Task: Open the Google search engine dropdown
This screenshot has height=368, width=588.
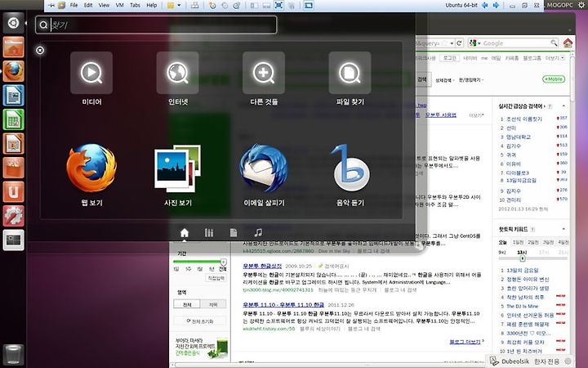Action: [x=474, y=43]
